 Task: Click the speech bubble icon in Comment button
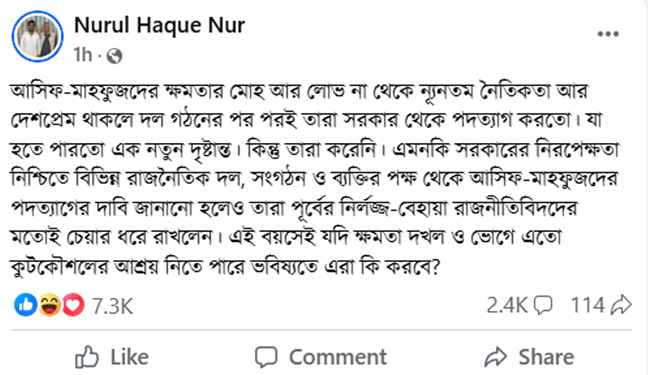(266, 357)
